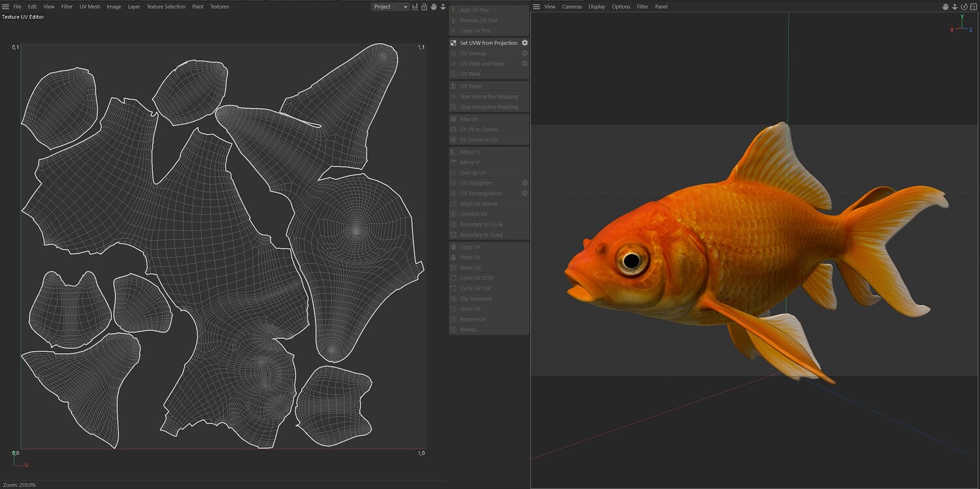The height and width of the screenshot is (489, 980).
Task: Apply Mirror V command
Action: pos(489,162)
